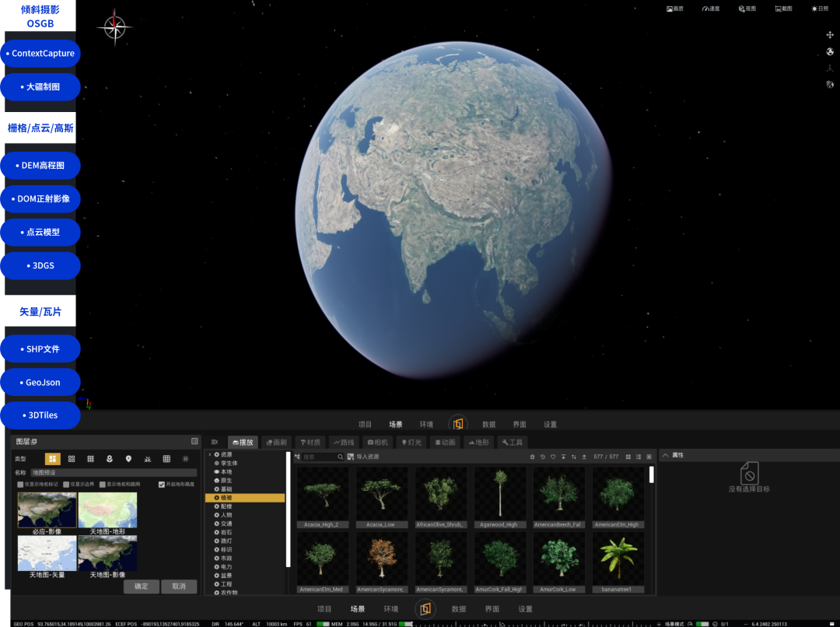Expand the 资源 tree node arrow

(210, 454)
